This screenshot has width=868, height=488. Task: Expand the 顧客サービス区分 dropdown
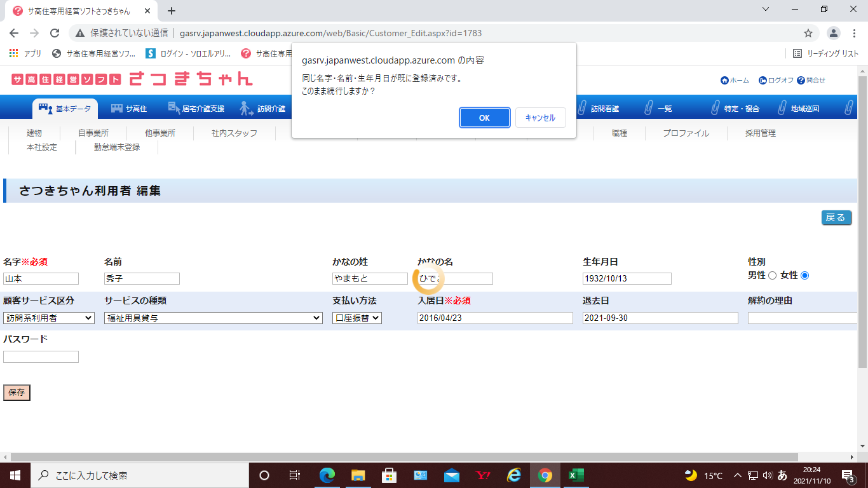[49, 318]
